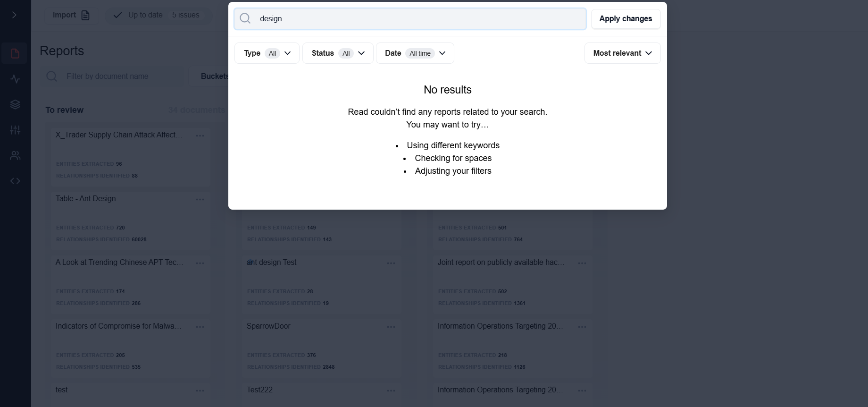Open menu for SparrowDoor card
Image resolution: width=868 pixels, height=407 pixels.
click(391, 327)
